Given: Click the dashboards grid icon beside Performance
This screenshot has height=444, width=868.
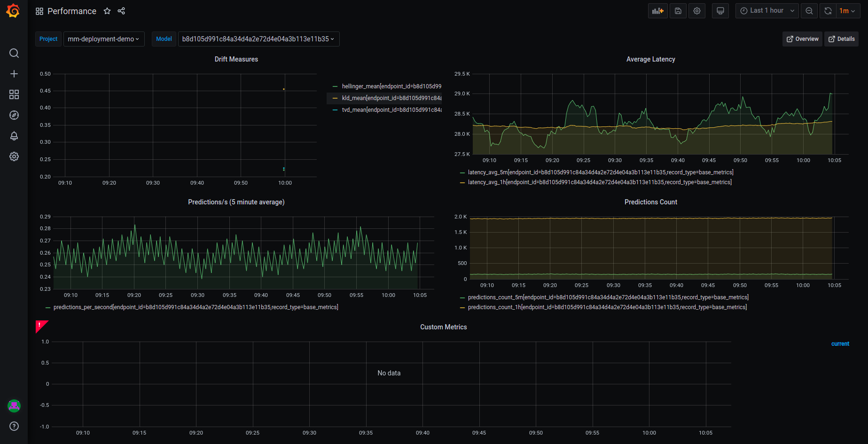Looking at the screenshot, I should 39,11.
